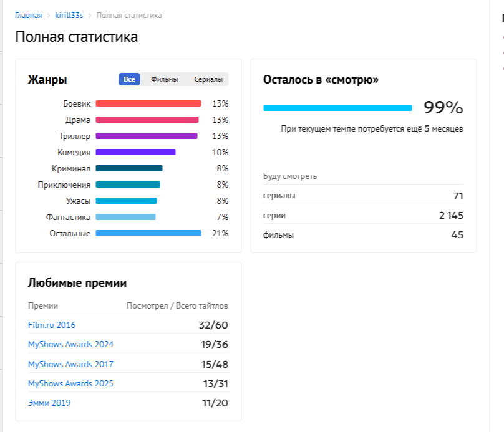Click the 99% watch progress bar
The image size is (504, 432).
point(337,108)
